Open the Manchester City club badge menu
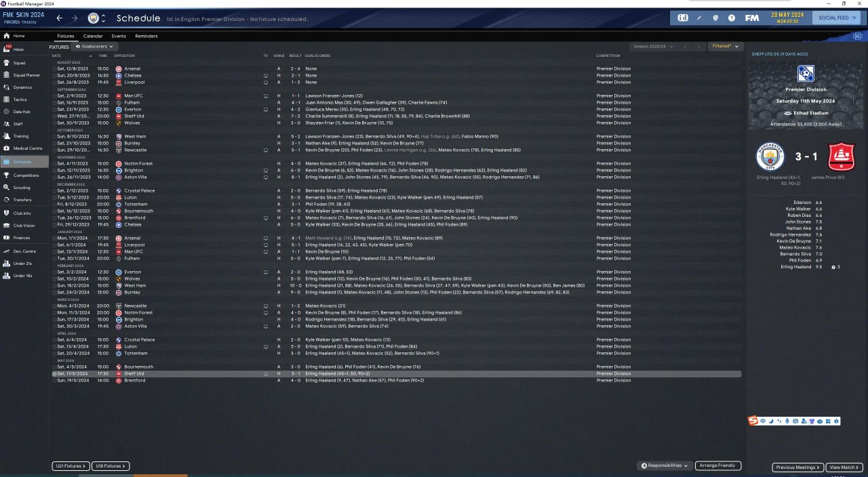 tap(94, 18)
